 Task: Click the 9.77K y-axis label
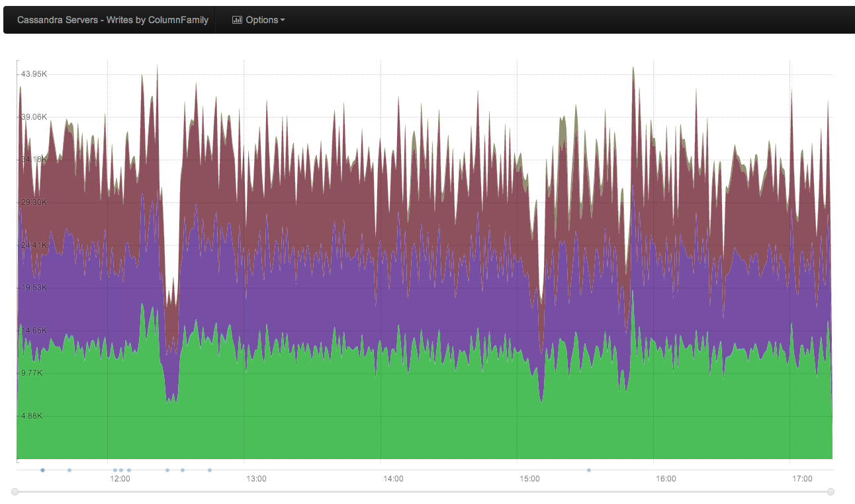tap(32, 373)
